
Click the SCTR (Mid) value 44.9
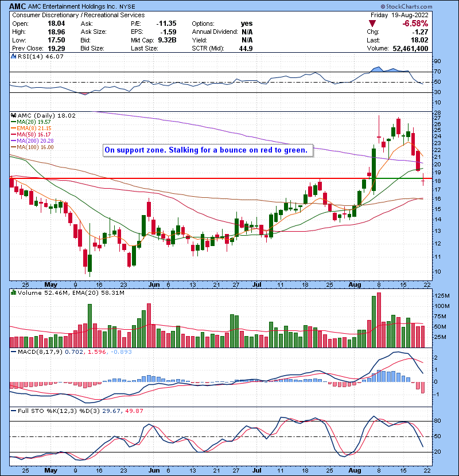[x=246, y=48]
